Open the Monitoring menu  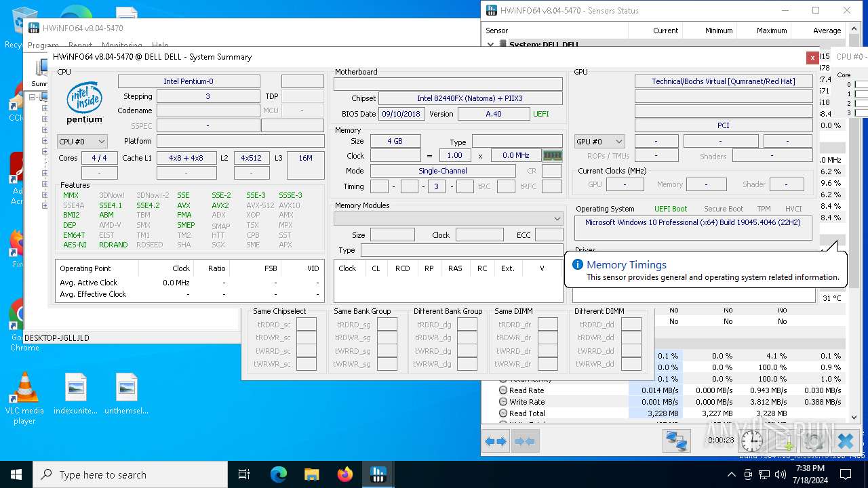pyautogui.click(x=122, y=45)
